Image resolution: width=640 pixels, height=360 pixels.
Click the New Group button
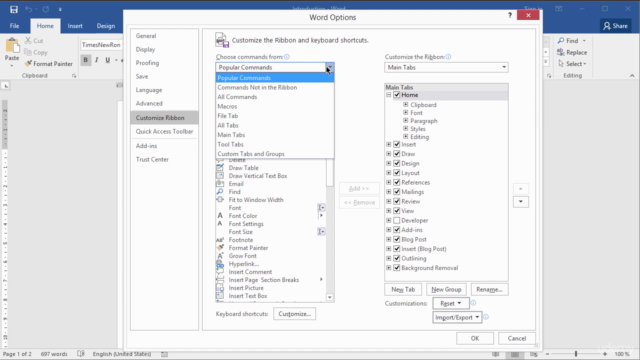(x=446, y=289)
